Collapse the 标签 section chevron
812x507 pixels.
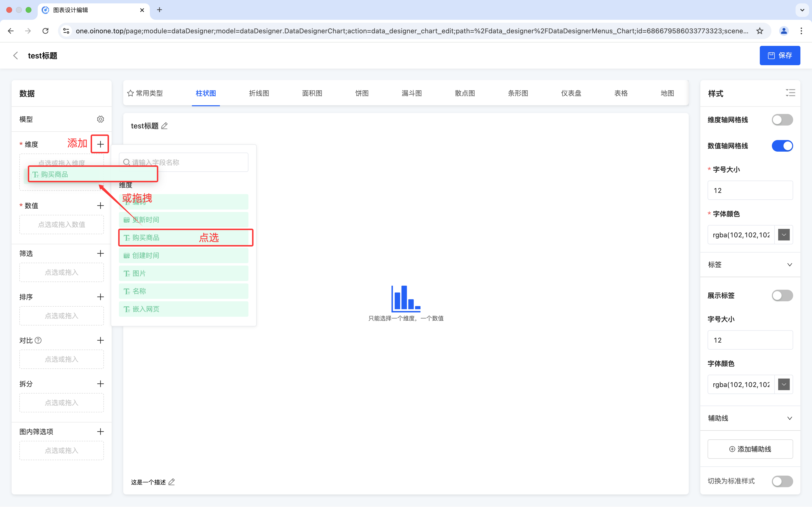tap(790, 265)
